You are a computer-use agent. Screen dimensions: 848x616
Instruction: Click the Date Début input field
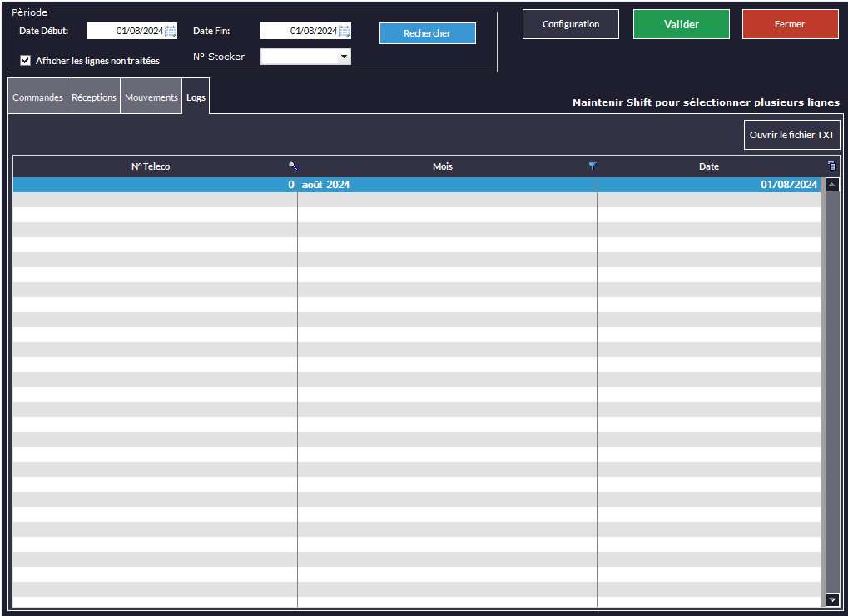click(x=125, y=31)
